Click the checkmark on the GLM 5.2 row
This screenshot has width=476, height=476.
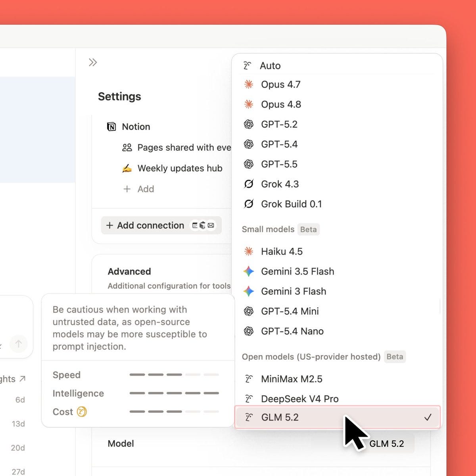(428, 417)
